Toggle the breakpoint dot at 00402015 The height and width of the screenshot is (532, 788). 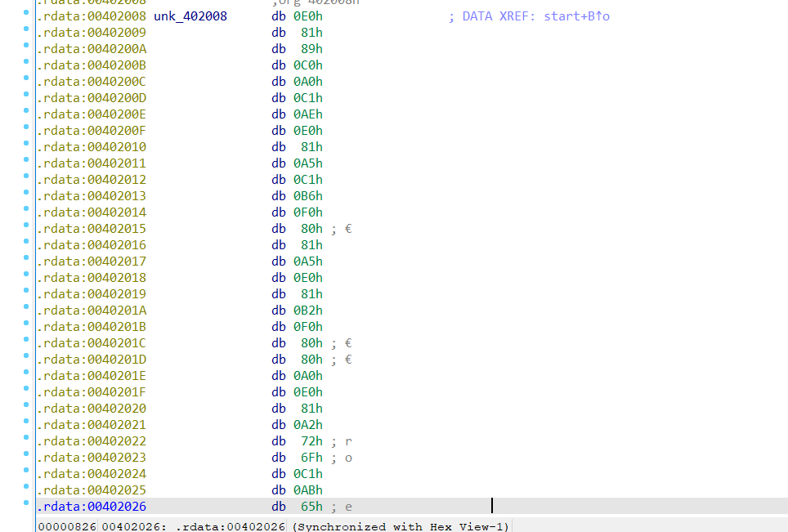(x=26, y=226)
